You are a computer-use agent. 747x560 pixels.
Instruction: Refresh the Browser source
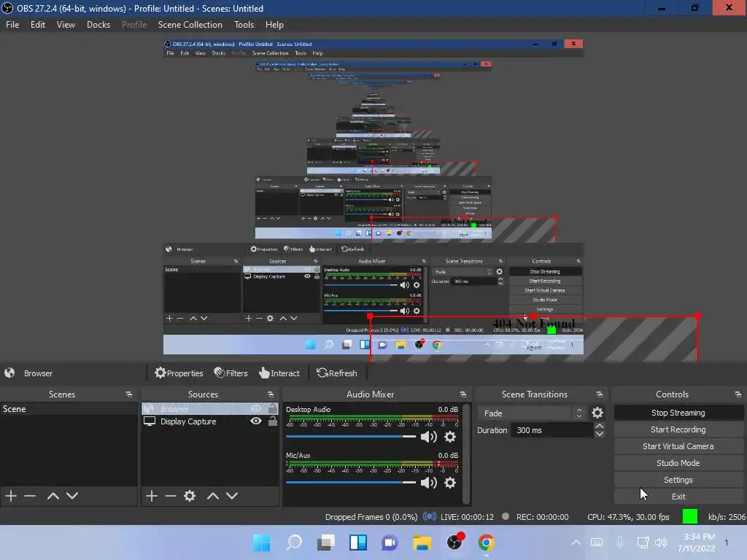(x=337, y=373)
